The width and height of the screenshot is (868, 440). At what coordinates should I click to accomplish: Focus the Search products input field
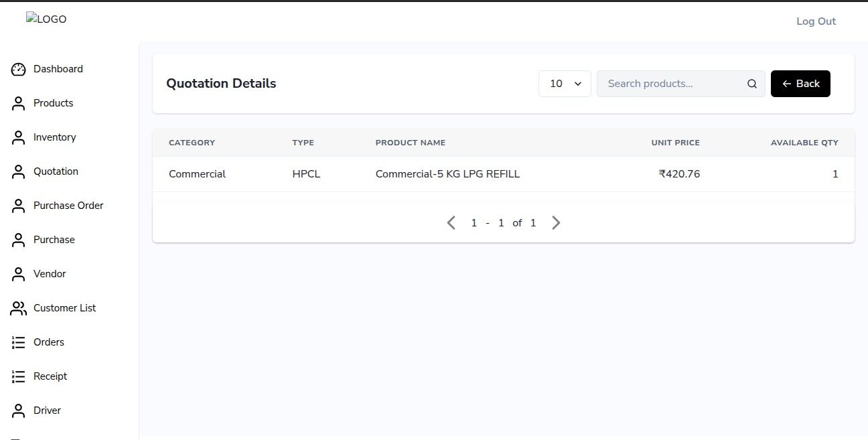pos(672,84)
